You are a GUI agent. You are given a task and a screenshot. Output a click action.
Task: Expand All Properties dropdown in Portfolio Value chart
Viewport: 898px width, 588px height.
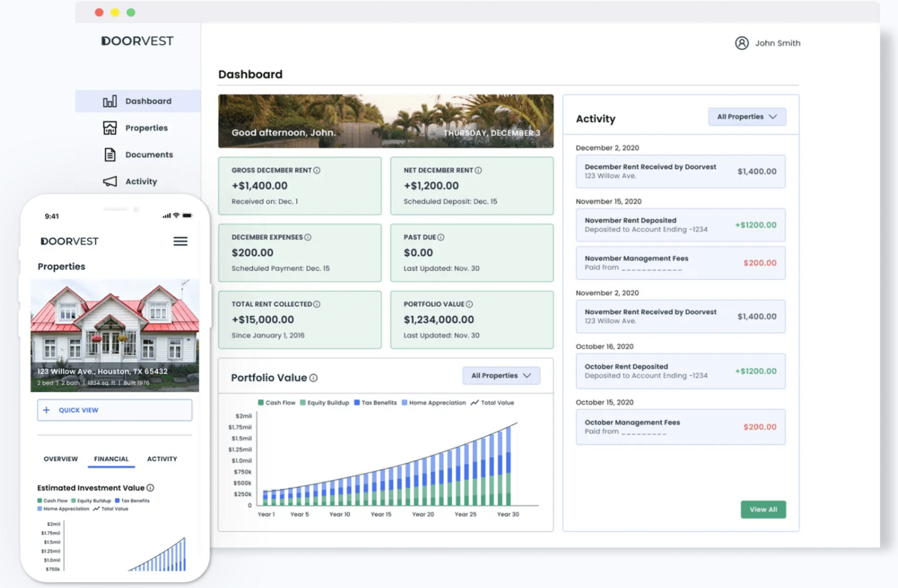[x=501, y=376]
